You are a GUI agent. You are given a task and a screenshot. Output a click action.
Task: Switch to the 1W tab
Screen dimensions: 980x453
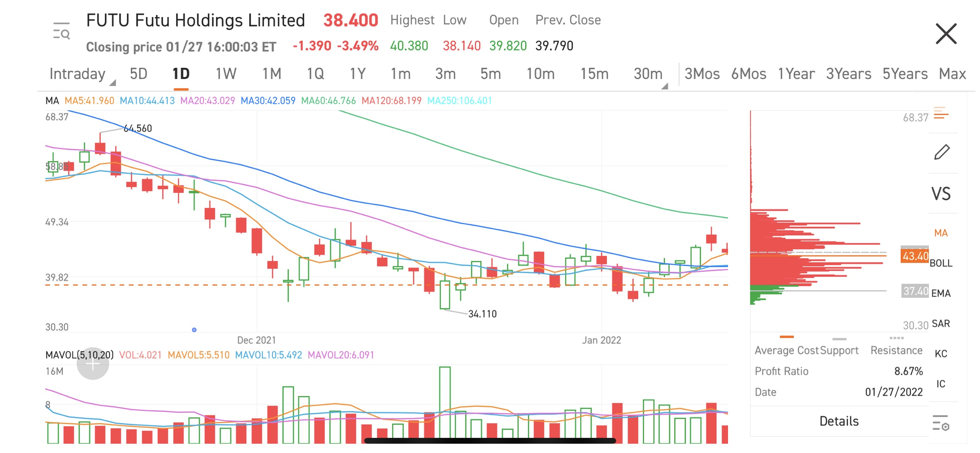[226, 74]
